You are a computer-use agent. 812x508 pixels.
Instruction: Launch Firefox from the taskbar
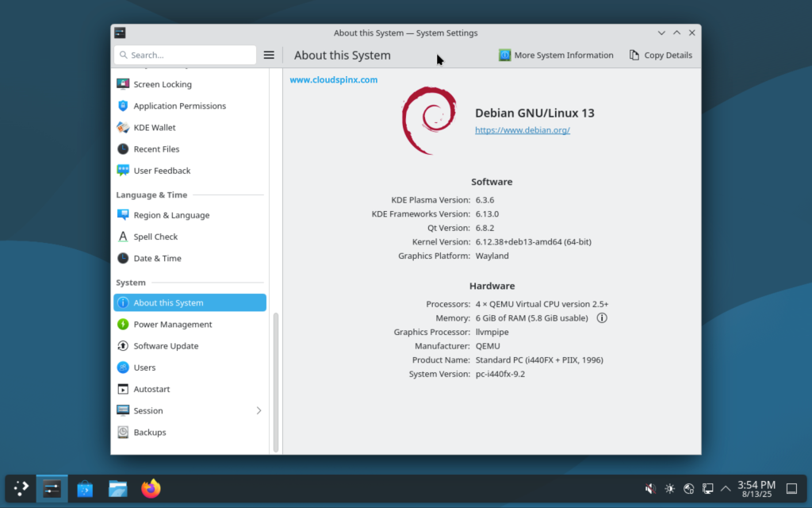pyautogui.click(x=151, y=488)
